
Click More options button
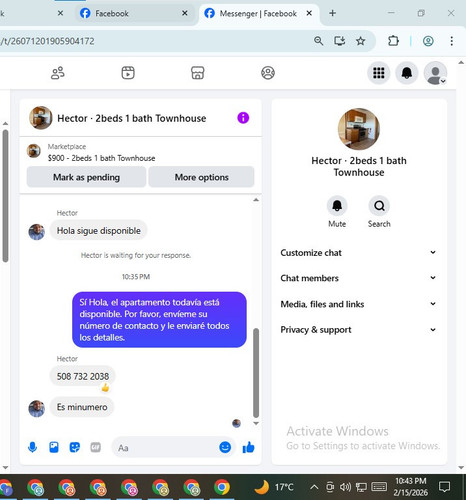click(201, 177)
